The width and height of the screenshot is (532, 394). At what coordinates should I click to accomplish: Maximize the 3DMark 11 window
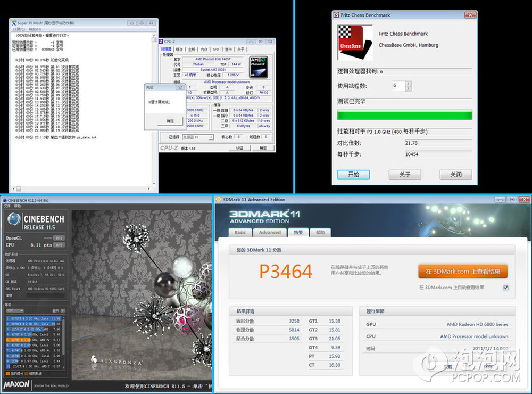[x=512, y=199]
